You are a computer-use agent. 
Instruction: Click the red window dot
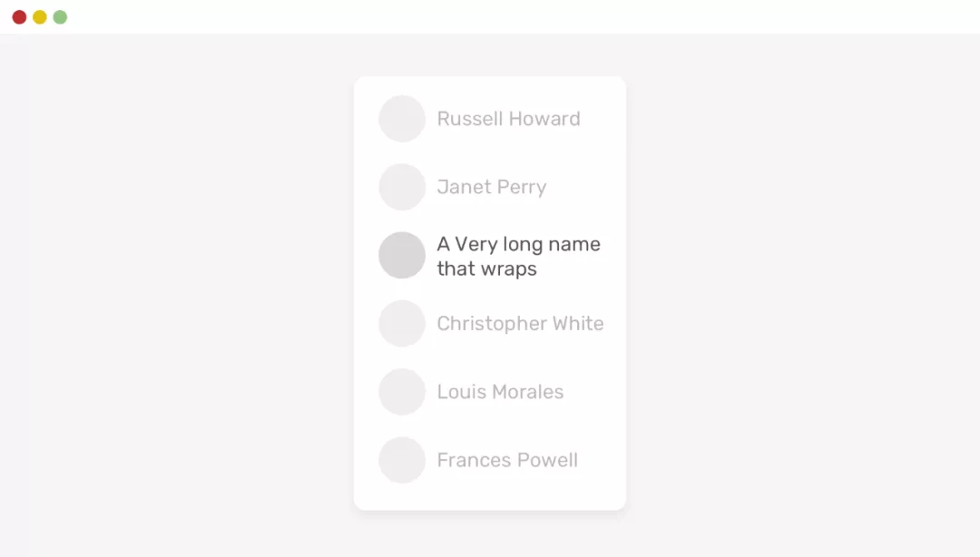(19, 17)
